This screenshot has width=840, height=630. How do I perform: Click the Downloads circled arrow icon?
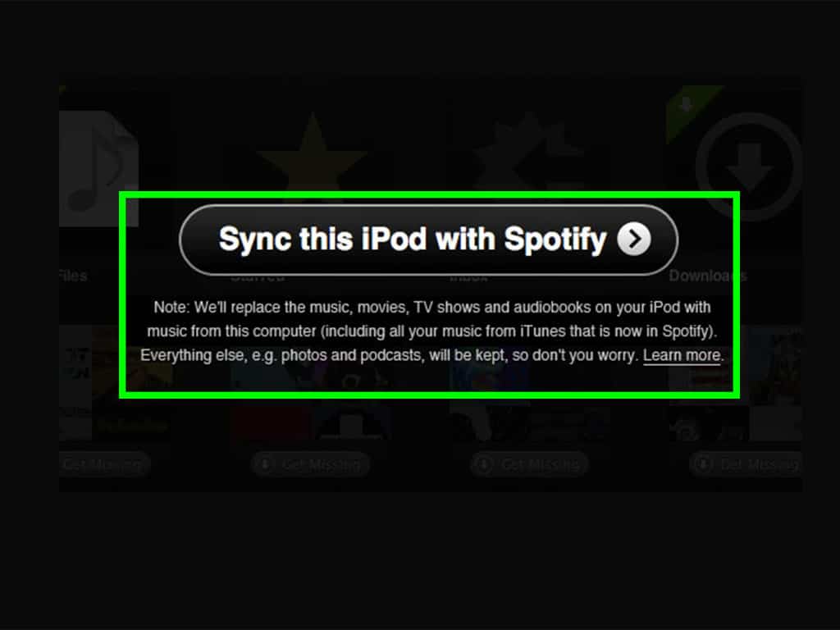click(749, 167)
